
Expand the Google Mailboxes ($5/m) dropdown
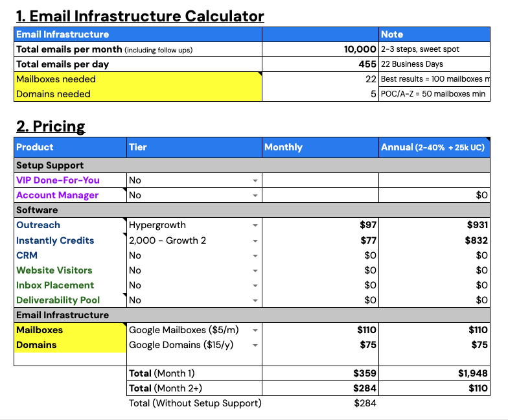(255, 330)
